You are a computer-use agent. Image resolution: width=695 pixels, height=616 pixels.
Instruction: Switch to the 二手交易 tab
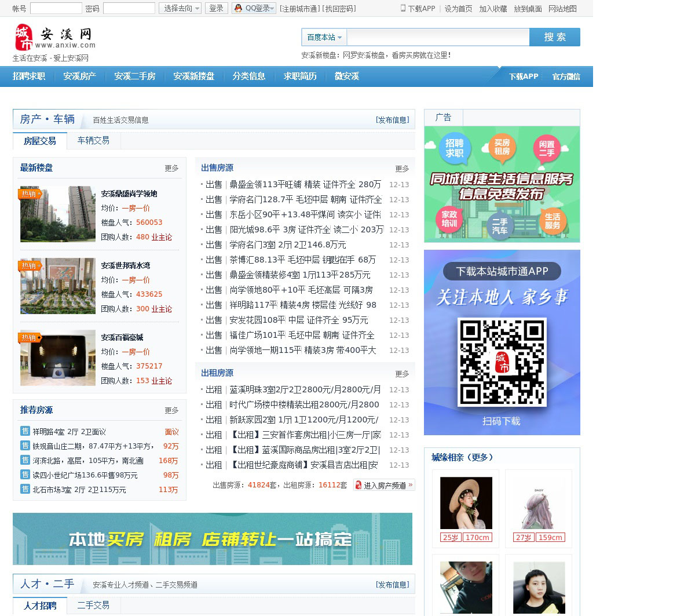coord(93,605)
